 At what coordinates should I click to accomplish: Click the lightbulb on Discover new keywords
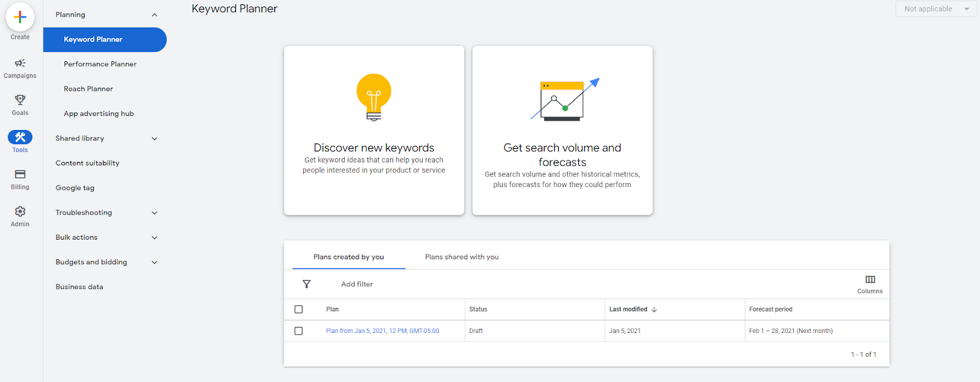tap(374, 97)
